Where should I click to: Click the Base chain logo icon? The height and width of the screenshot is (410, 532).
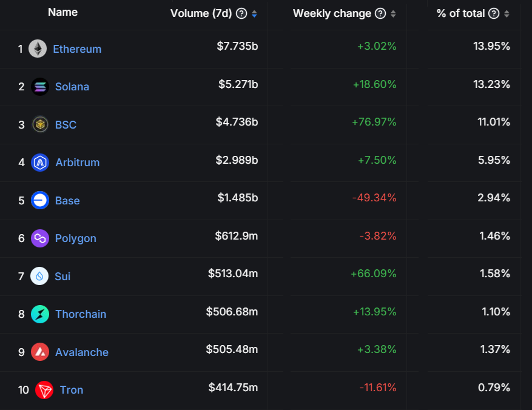40,200
